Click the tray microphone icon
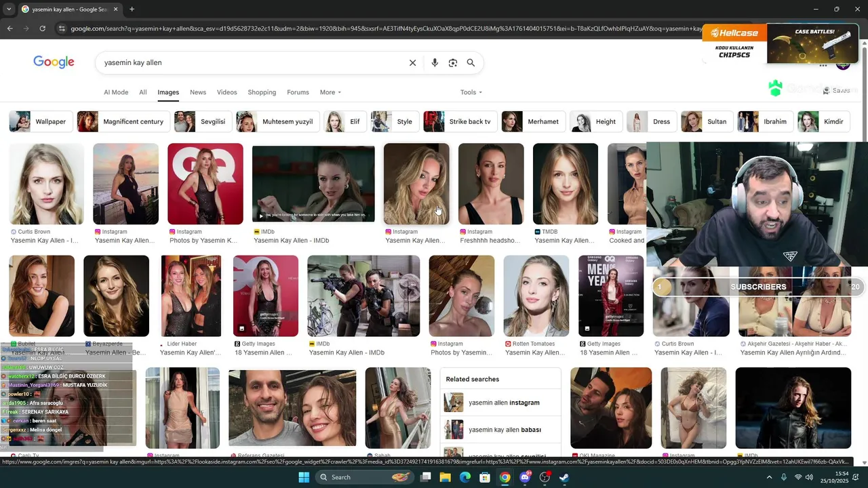This screenshot has width=868, height=488. pos(784,477)
